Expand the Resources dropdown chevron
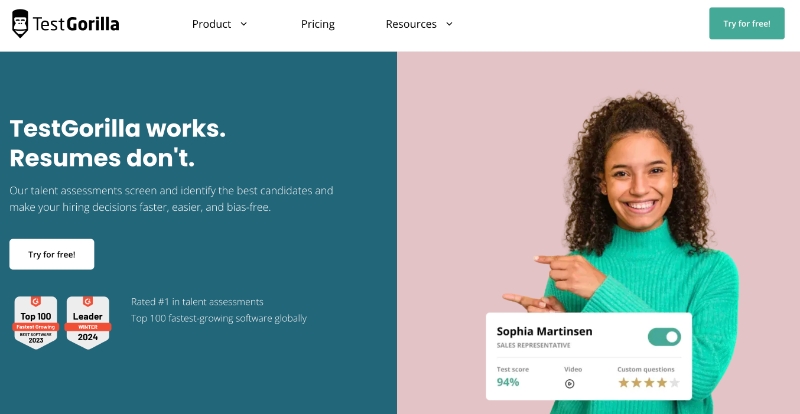The height and width of the screenshot is (414, 800). point(449,24)
